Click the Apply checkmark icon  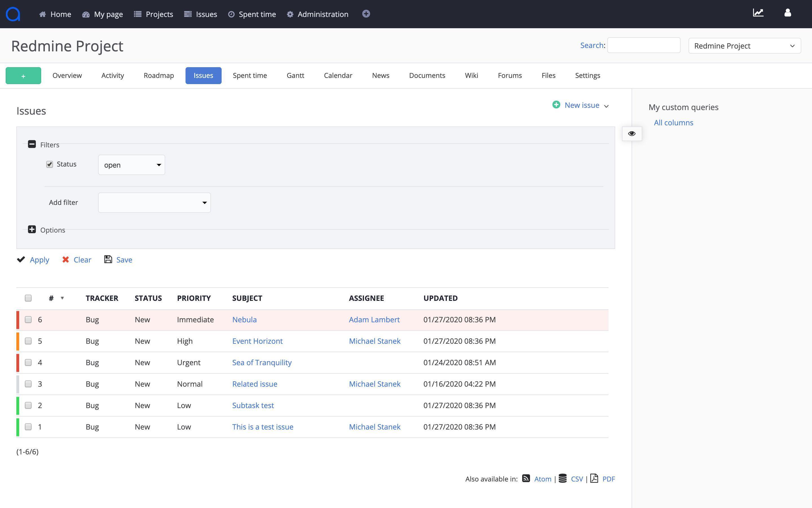pos(21,259)
